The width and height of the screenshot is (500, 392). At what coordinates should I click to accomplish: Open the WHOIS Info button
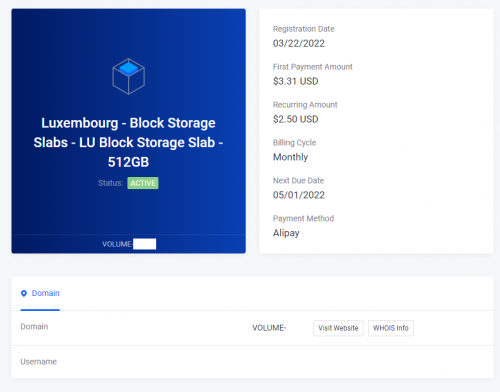[391, 328]
